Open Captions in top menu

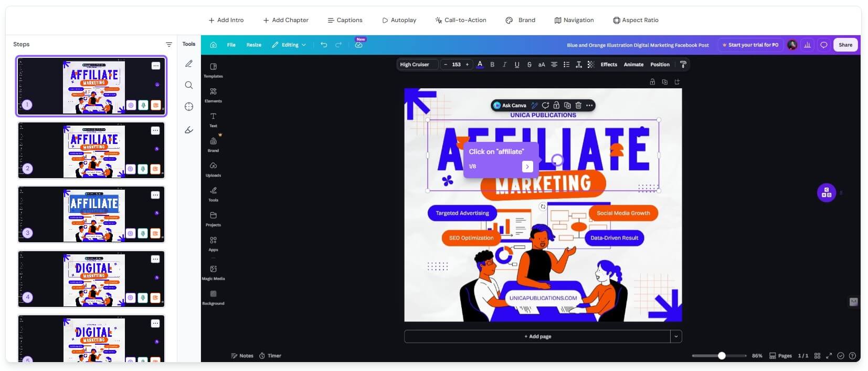345,20
